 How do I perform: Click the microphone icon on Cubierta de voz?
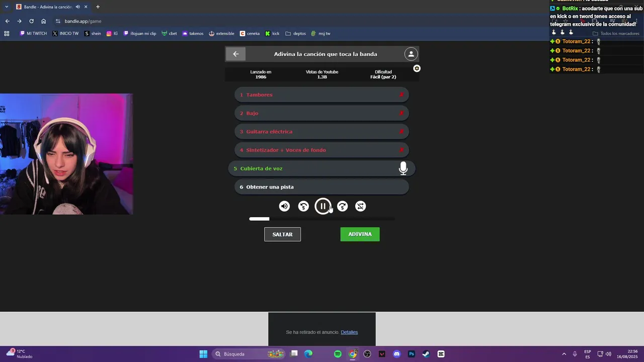tap(403, 168)
